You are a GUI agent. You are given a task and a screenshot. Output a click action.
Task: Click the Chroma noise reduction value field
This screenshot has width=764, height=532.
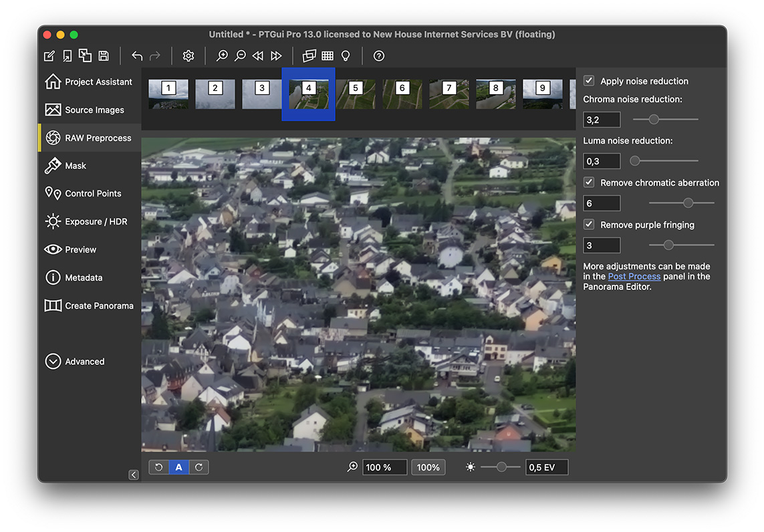[x=602, y=120]
